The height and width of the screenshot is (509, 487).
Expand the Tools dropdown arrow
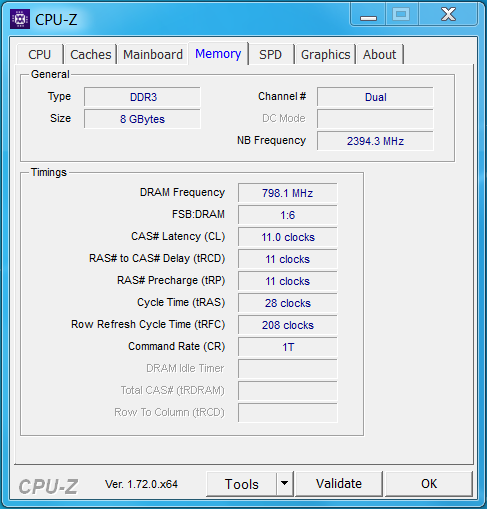click(285, 484)
